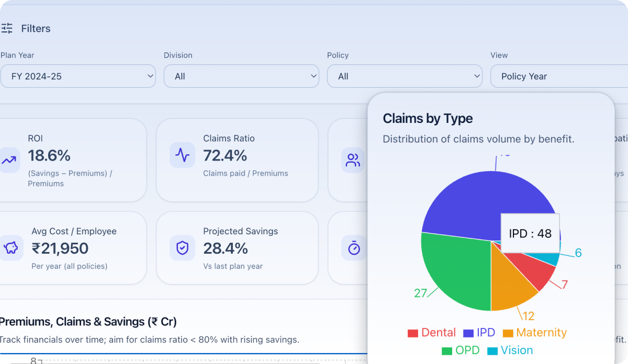Click the Vision legend color swatch

click(492, 351)
